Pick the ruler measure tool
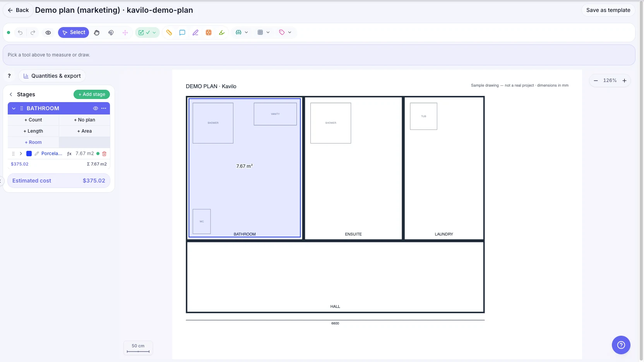Screen dimensions: 644x362 click(x=169, y=32)
